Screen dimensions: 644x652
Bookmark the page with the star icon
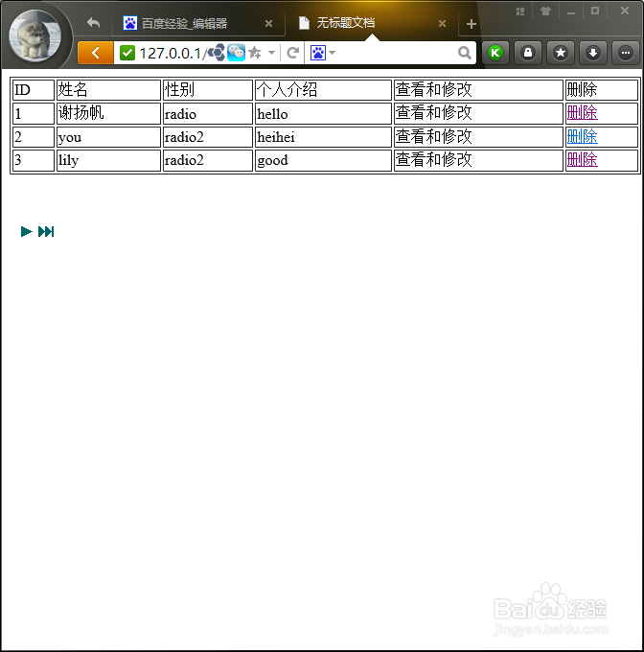[255, 53]
